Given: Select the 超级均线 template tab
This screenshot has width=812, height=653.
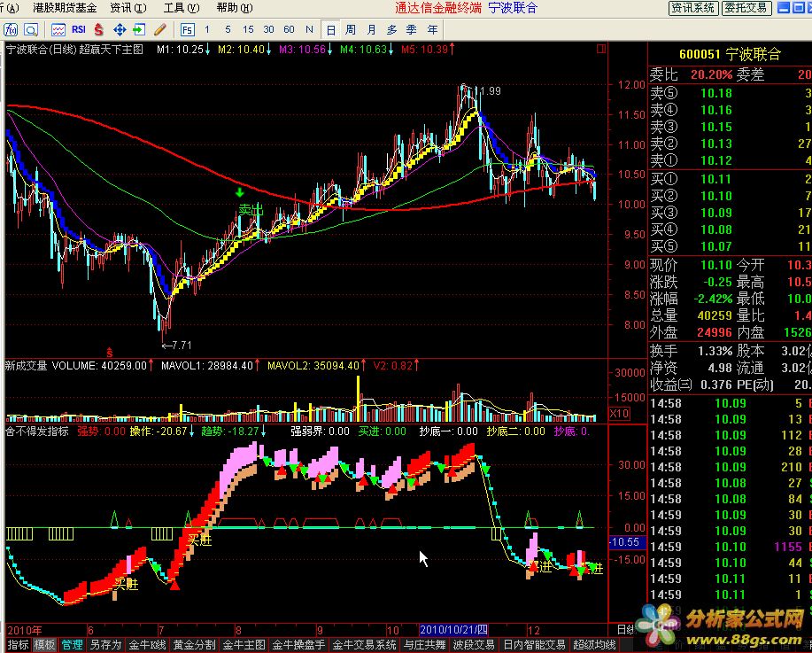Looking at the screenshot, I should (593, 645).
